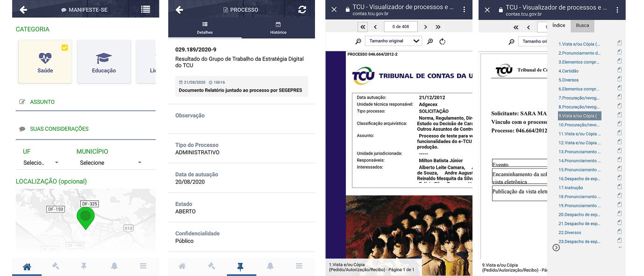Click the refresh icon in Processo header
Screen dimensions: 644x276
tap(302, 10)
